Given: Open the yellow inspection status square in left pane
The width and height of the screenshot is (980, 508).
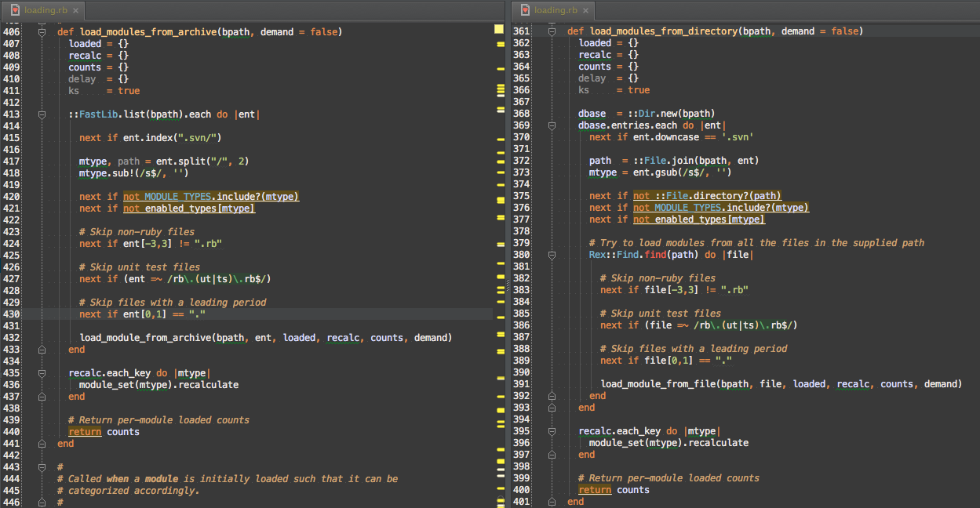Looking at the screenshot, I should [x=498, y=28].
